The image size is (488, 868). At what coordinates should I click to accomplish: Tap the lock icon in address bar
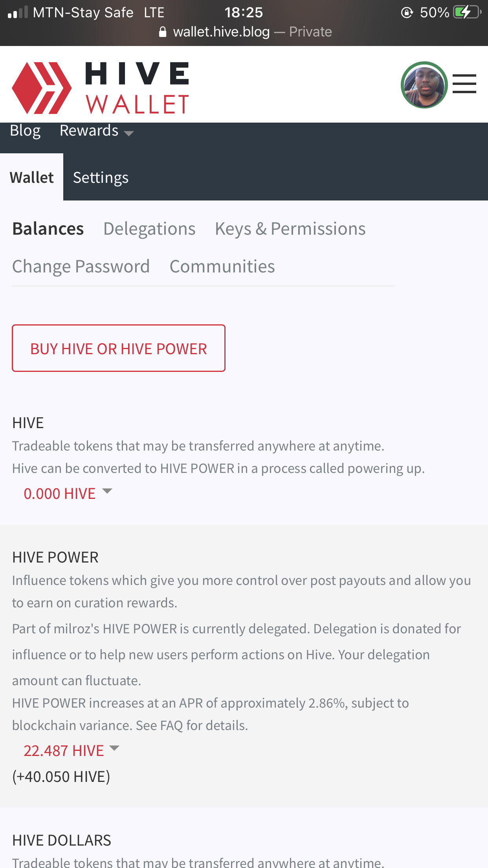[x=163, y=32]
